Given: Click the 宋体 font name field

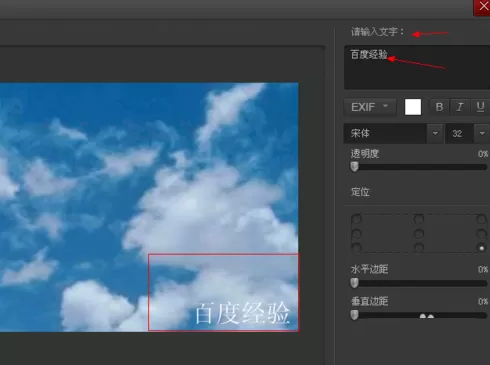Looking at the screenshot, I should pyautogui.click(x=385, y=133).
